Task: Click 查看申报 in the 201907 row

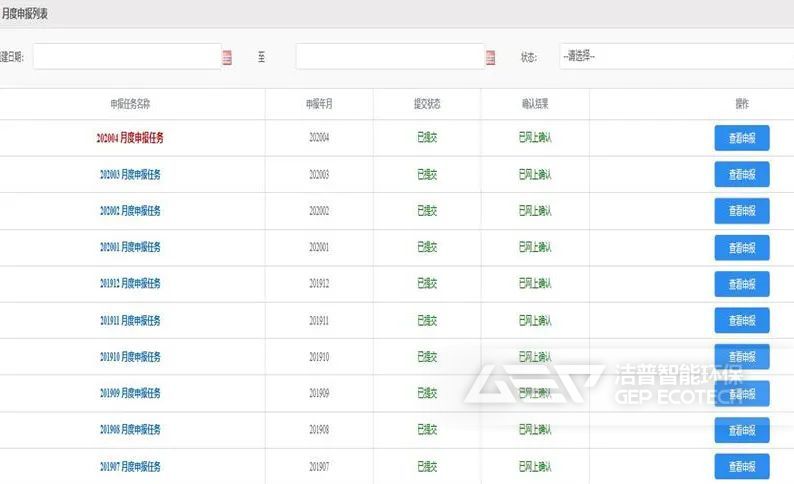Action: 742,466
